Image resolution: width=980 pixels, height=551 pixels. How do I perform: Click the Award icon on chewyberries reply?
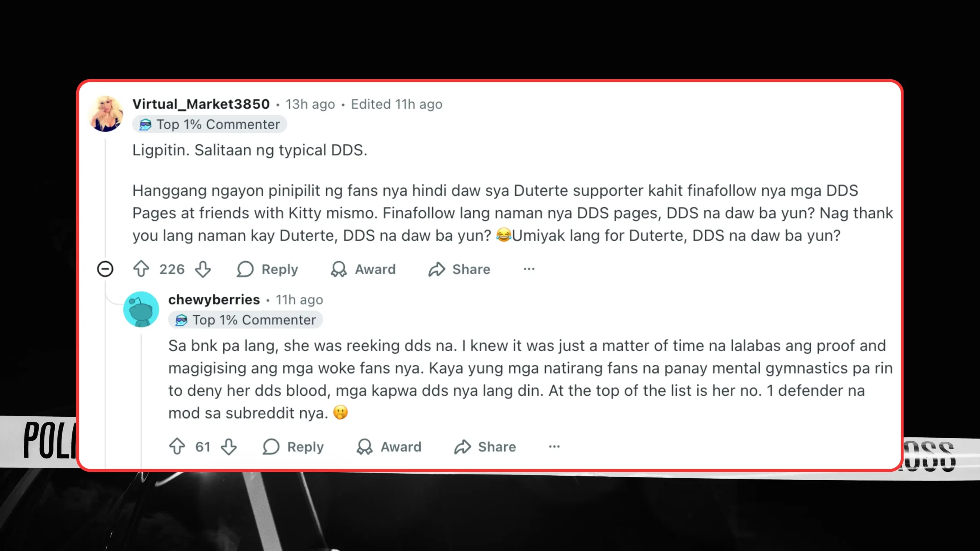coord(364,447)
